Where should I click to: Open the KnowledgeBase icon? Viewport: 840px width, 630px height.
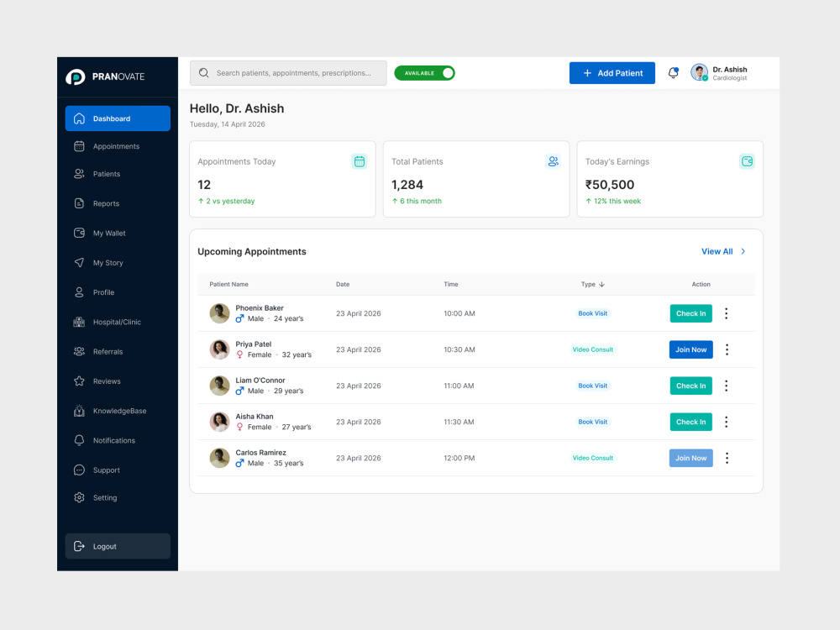(x=79, y=411)
